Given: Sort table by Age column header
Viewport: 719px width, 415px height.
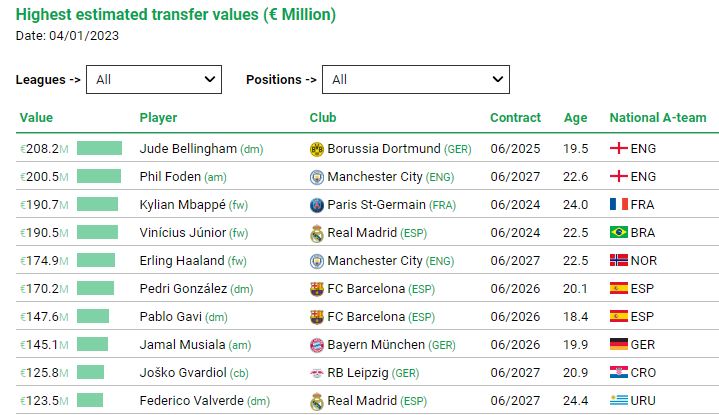Looking at the screenshot, I should (x=576, y=118).
